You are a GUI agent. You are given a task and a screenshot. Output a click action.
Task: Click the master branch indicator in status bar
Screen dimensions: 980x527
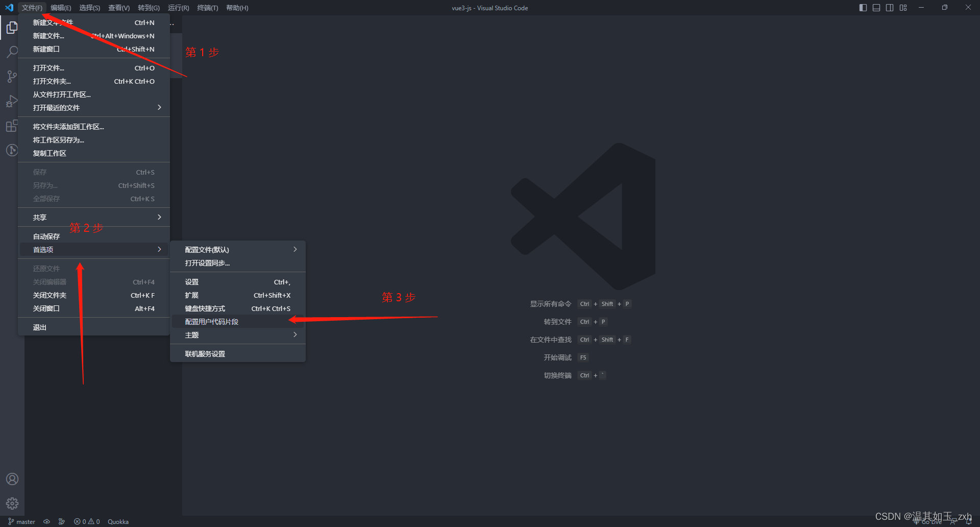tap(21, 521)
